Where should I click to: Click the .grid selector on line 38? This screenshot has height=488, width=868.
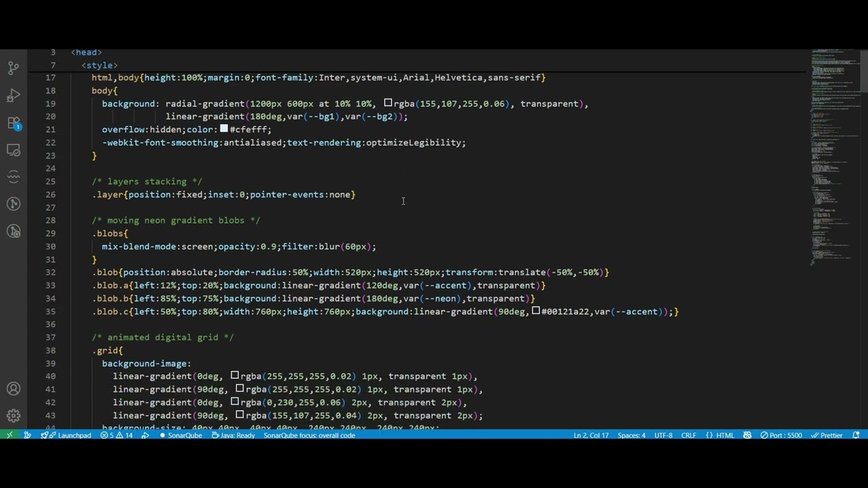pos(105,350)
